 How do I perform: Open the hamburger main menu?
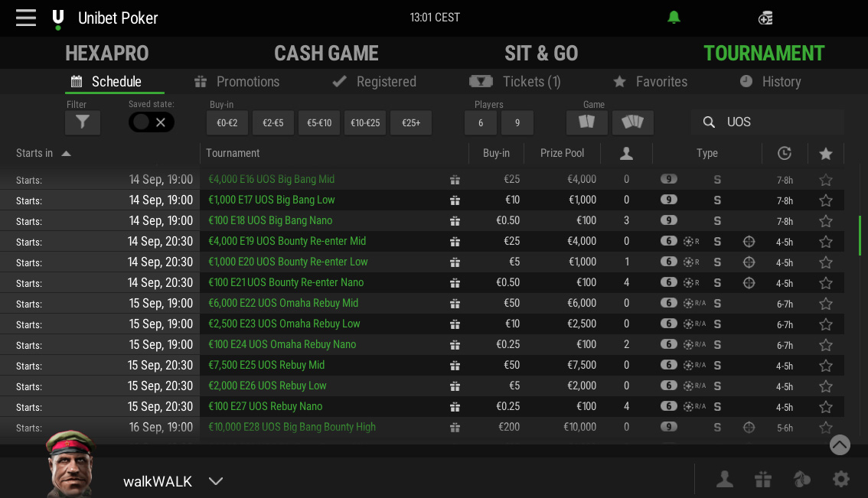[25, 18]
